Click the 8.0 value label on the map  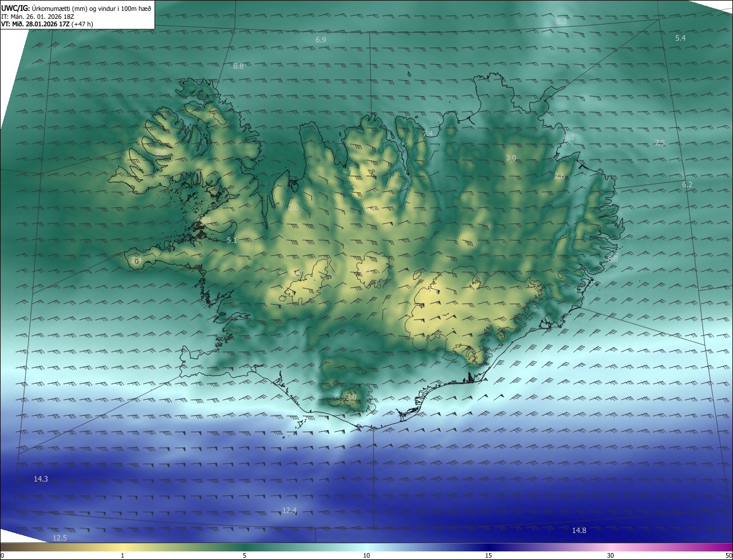[x=613, y=259]
